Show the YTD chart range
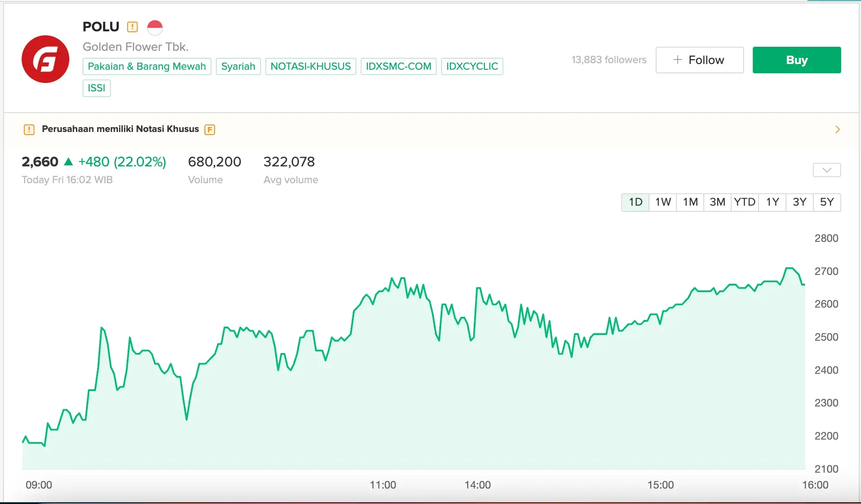This screenshot has width=861, height=504. (745, 202)
